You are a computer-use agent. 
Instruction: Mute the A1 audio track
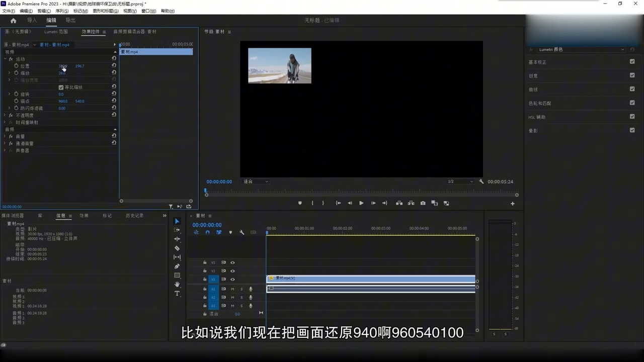pyautogui.click(x=232, y=288)
